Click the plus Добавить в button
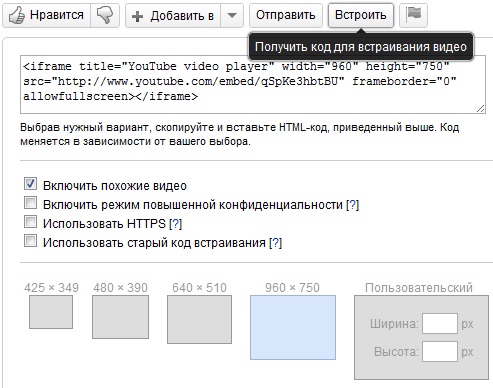This screenshot has width=493, height=388. [173, 15]
